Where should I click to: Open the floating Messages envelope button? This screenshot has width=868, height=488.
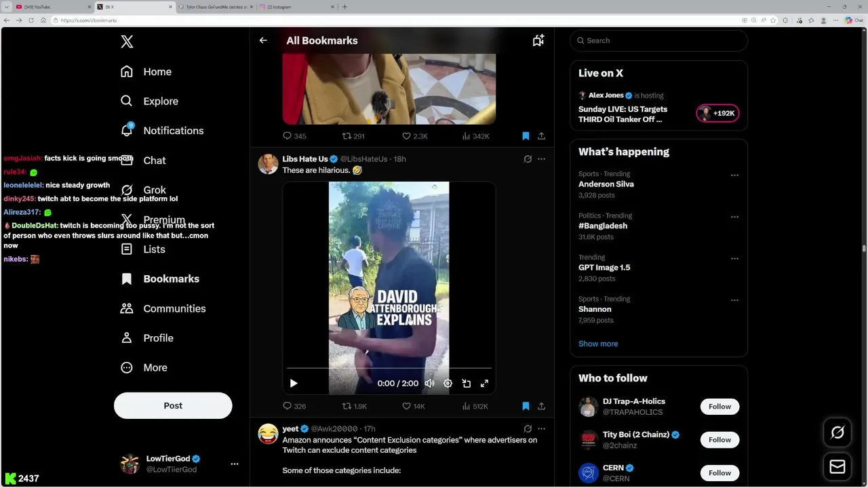tap(837, 467)
